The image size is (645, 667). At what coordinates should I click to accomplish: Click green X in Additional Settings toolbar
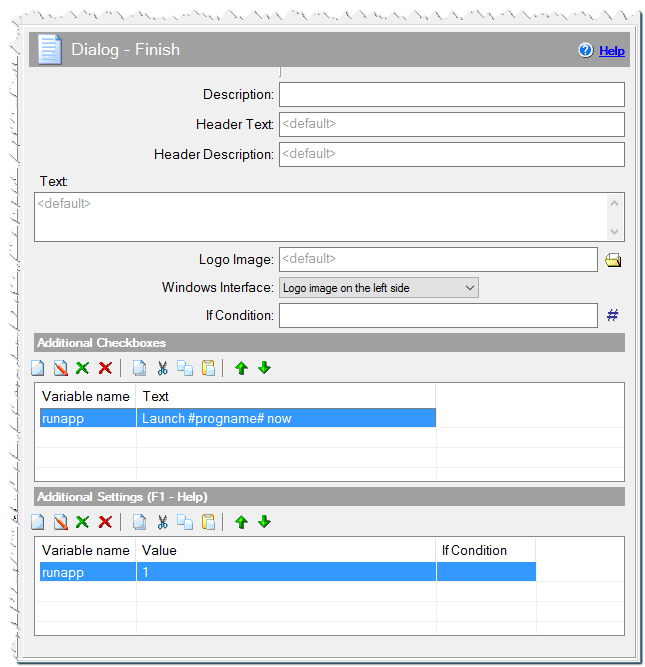pos(83,522)
